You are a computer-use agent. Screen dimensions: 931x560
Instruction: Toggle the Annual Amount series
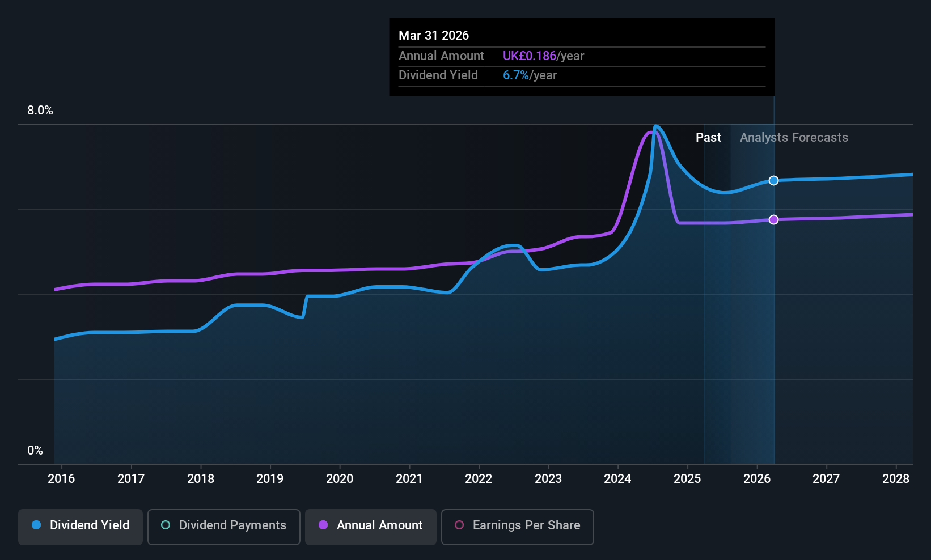(371, 527)
